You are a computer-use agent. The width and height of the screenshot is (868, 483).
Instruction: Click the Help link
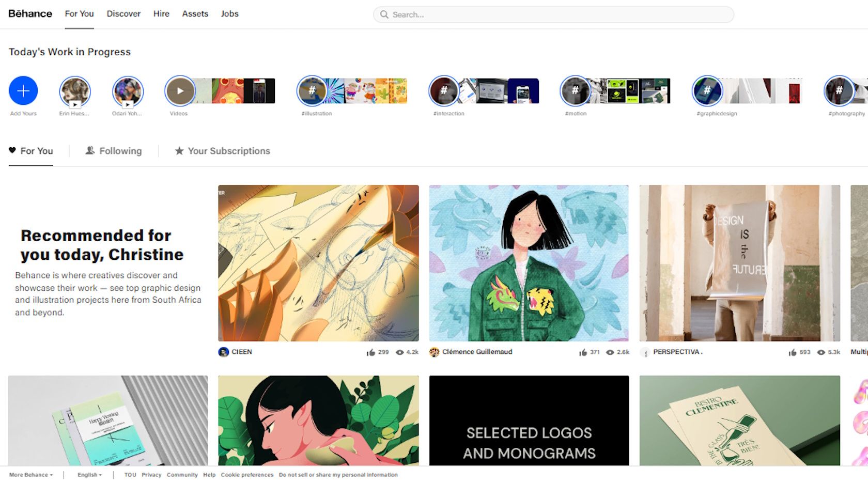209,474
